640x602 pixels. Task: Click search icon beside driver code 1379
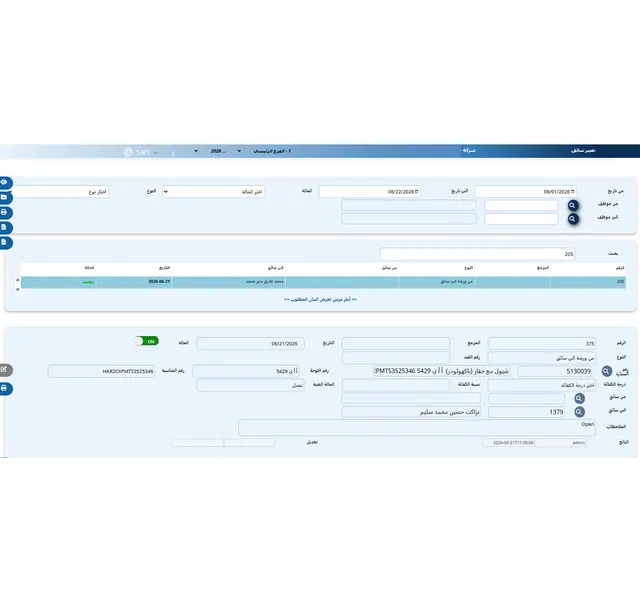pos(579,412)
